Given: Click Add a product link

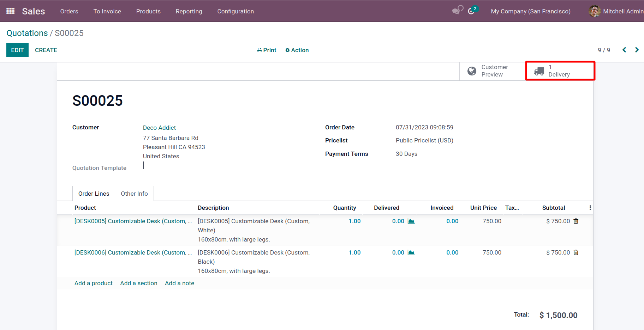Looking at the screenshot, I should 94,283.
